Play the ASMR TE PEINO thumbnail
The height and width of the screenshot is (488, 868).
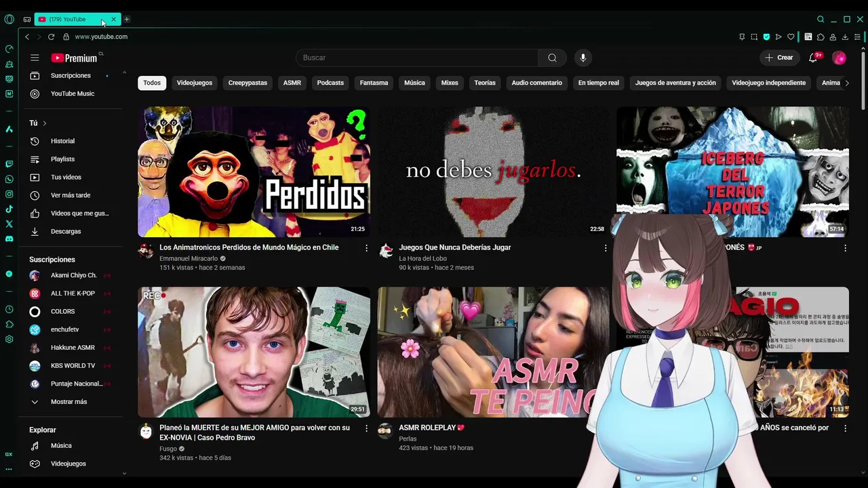pos(494,352)
